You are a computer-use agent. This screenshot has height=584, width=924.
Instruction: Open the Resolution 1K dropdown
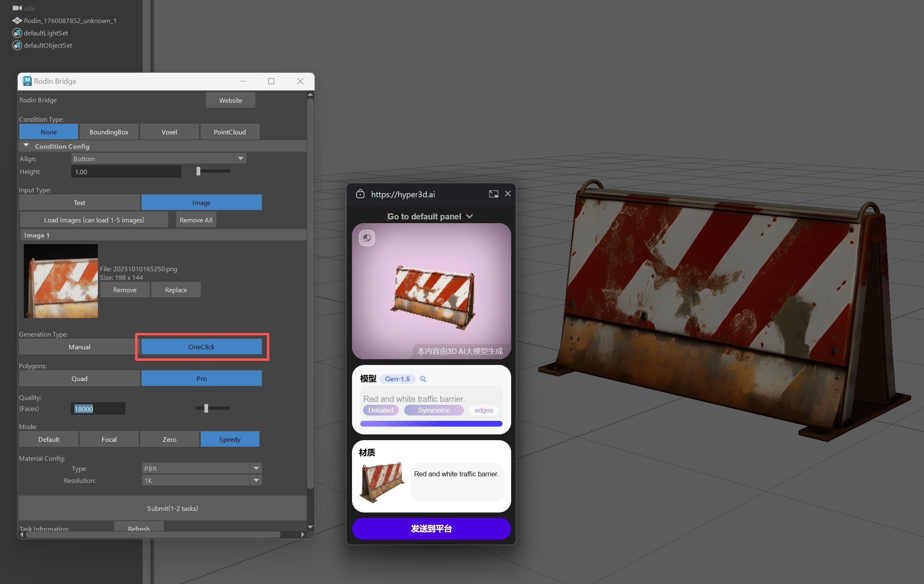[256, 480]
